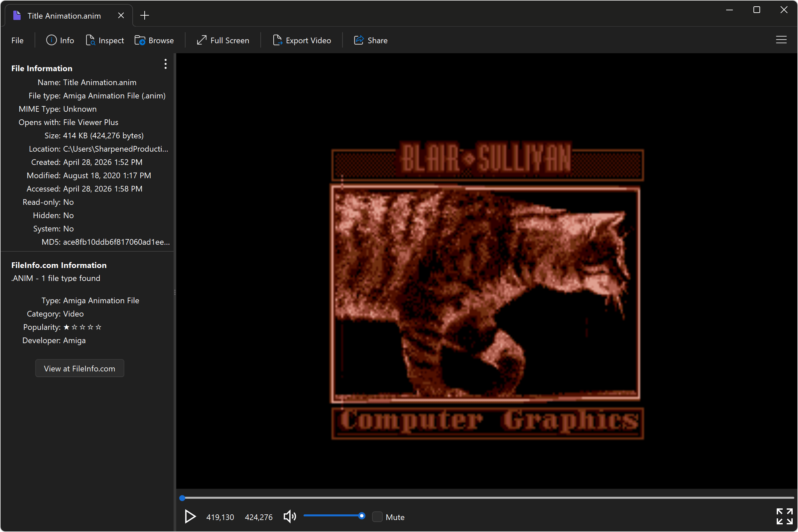This screenshot has width=798, height=532.
Task: Click the Popularity star rating
Action: click(x=82, y=327)
